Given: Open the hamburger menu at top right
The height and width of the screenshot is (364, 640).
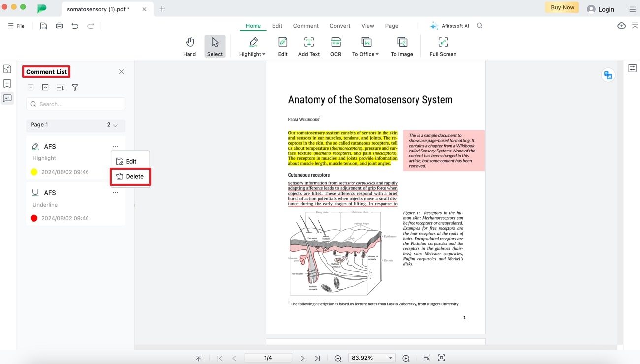Looking at the screenshot, I should [x=633, y=9].
